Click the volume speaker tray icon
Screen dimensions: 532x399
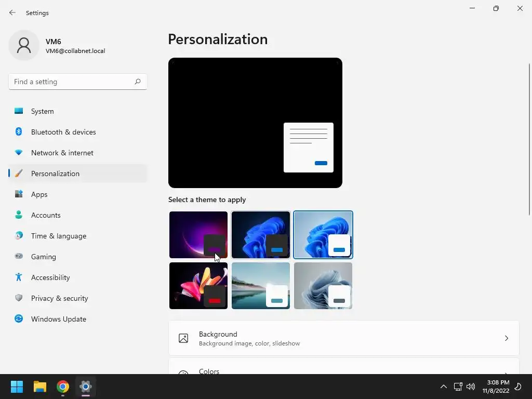tap(471, 387)
